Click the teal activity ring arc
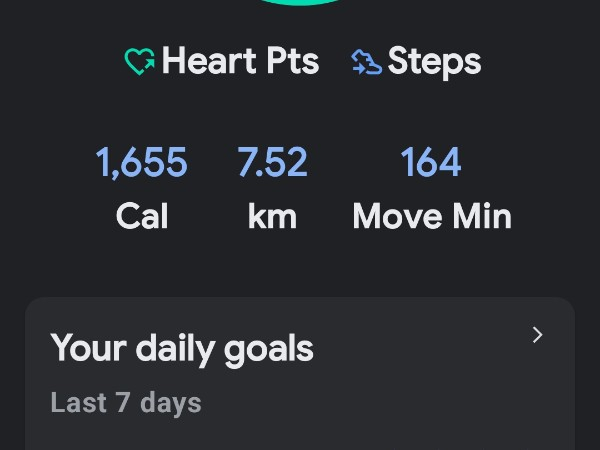 [x=299, y=2]
